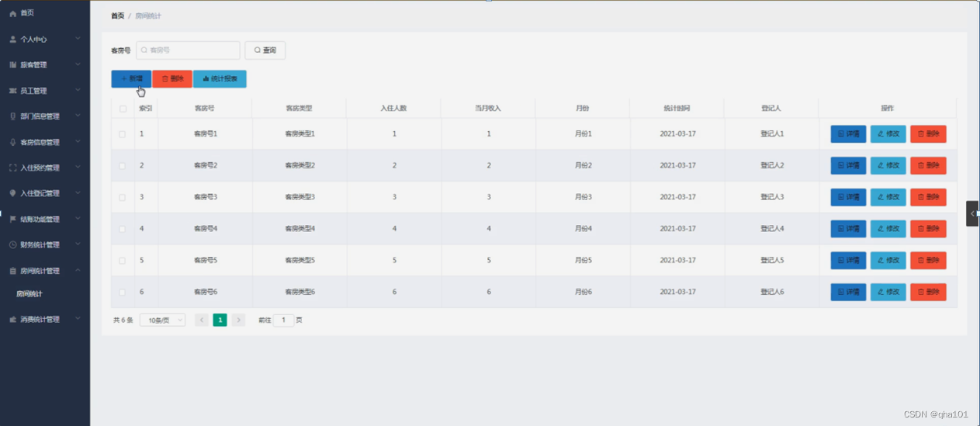This screenshot has height=426, width=980.
Task: Expand the 入住登记管理 chevron
Action: (78, 193)
